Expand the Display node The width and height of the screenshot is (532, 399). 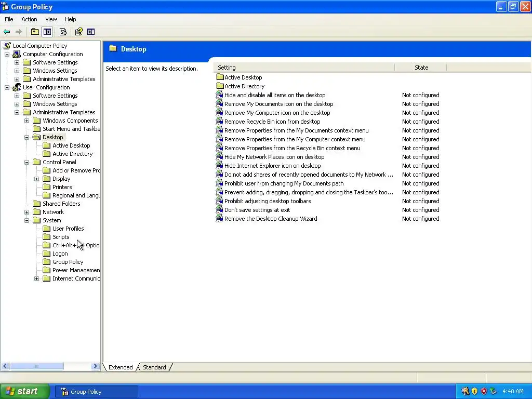37,179
